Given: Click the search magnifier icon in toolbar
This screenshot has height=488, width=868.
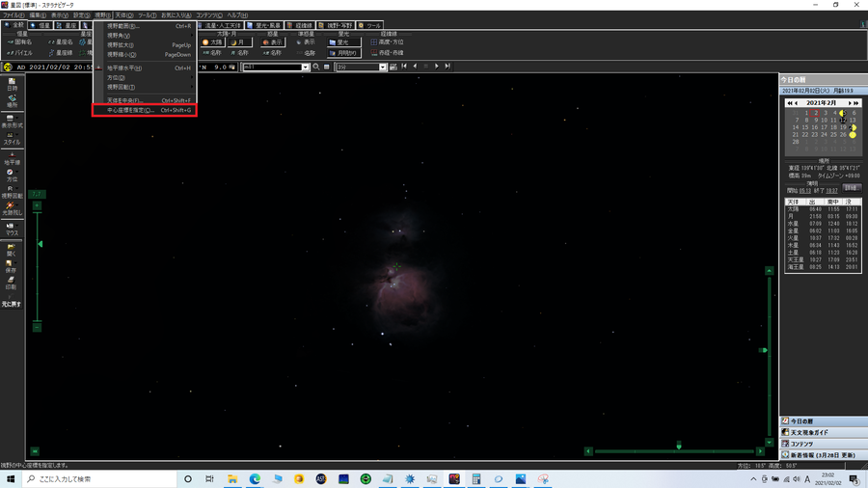Looking at the screenshot, I should coord(316,67).
